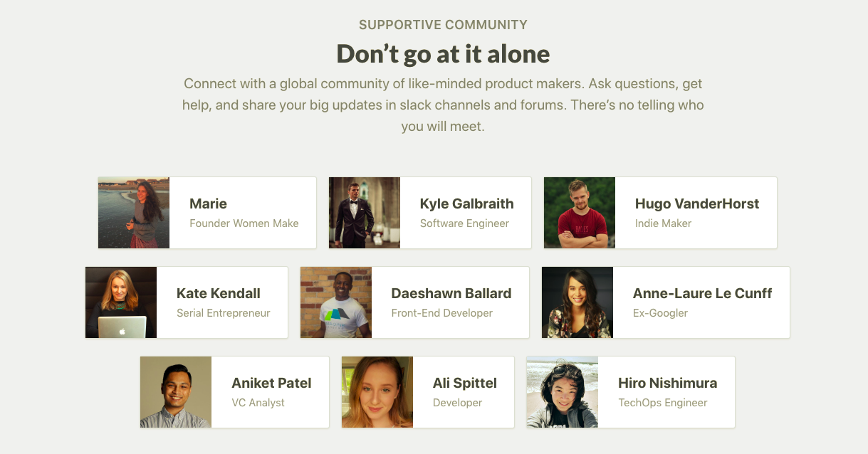This screenshot has width=868, height=454.
Task: Click Daeshawn Ballard's profile photo
Action: [x=336, y=302]
